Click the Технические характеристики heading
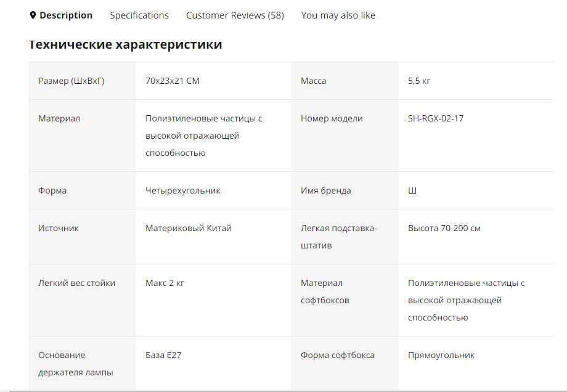Viewport: 567px width, 392px height. (x=125, y=44)
